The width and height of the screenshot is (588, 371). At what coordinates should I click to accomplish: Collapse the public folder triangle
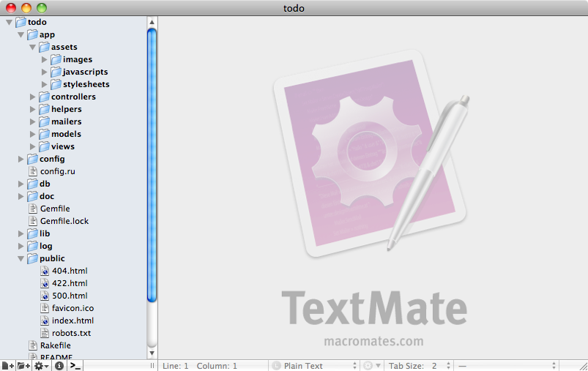tap(21, 258)
